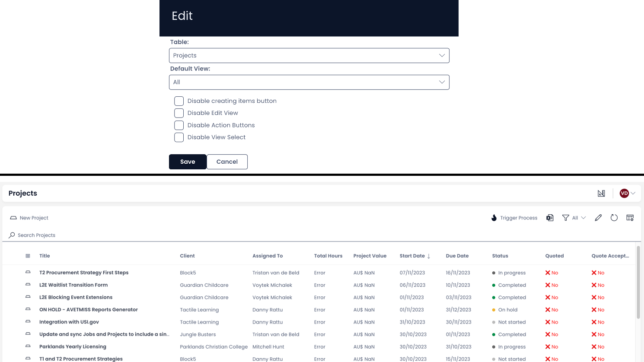Expand the Default View dropdown

(x=309, y=83)
